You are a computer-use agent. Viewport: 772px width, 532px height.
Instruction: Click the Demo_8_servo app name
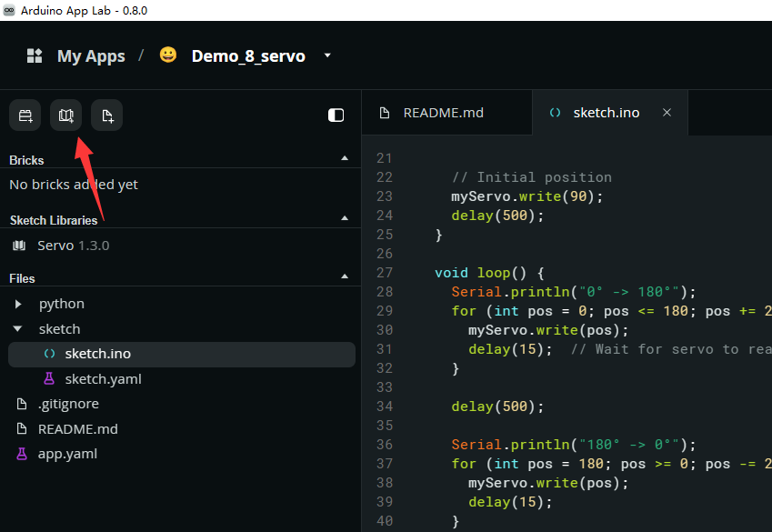[248, 56]
